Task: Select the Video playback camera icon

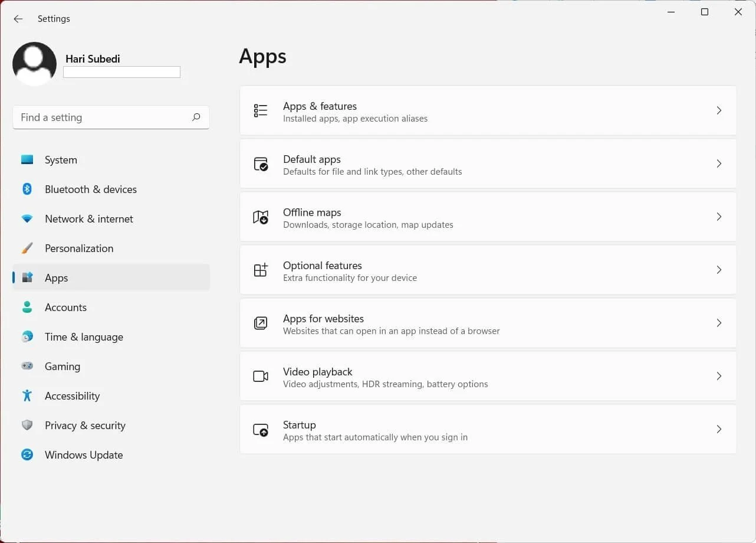Action: tap(260, 376)
